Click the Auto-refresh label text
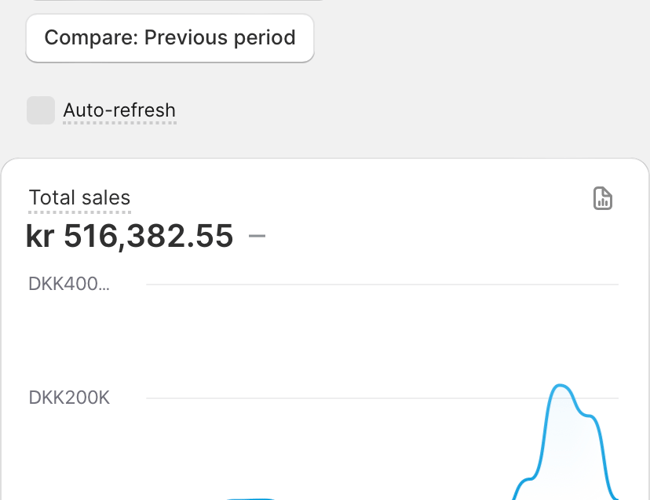 click(x=119, y=110)
